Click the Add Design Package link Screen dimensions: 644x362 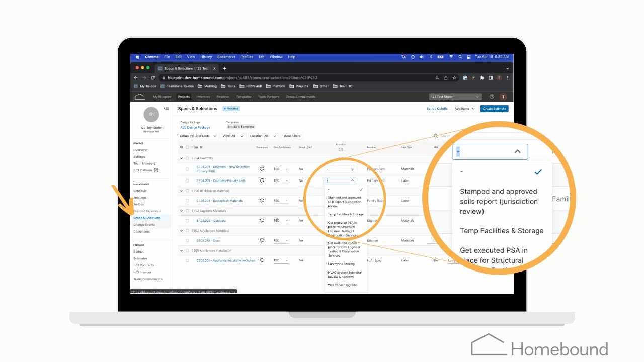point(195,128)
